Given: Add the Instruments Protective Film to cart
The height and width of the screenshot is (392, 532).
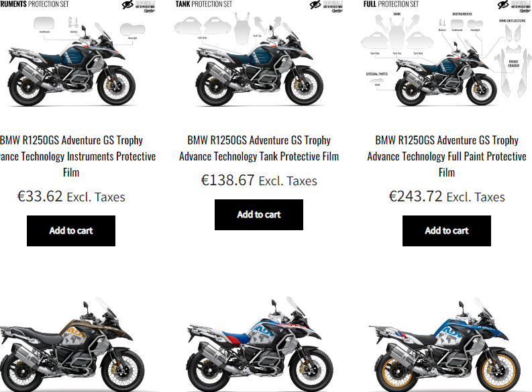Looking at the screenshot, I should pos(71,231).
